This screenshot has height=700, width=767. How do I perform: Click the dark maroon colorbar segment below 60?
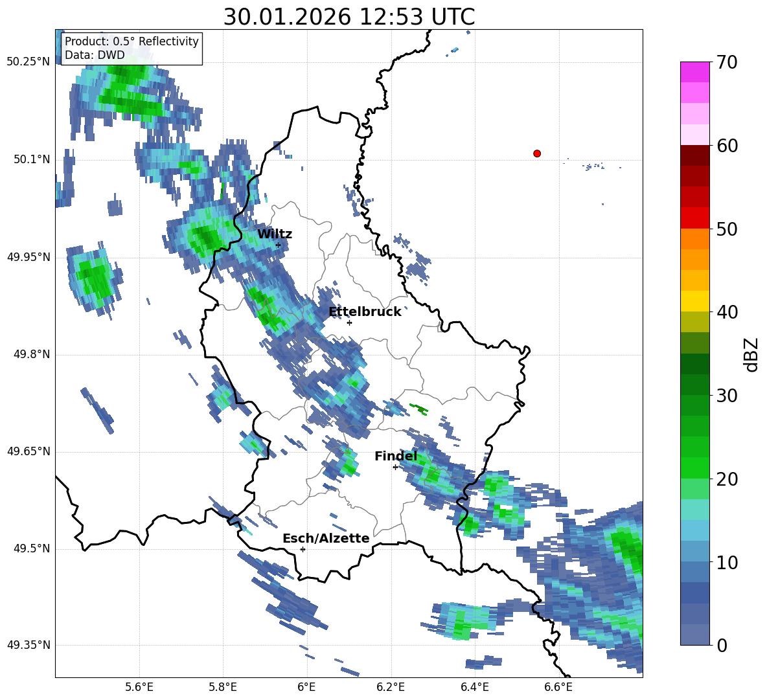pyautogui.click(x=695, y=155)
